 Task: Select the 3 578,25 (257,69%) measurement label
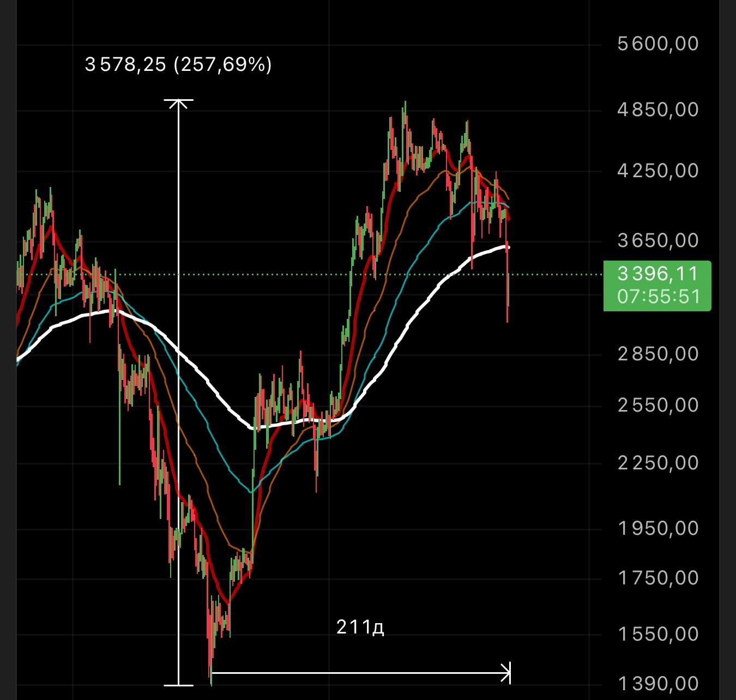coord(178,65)
